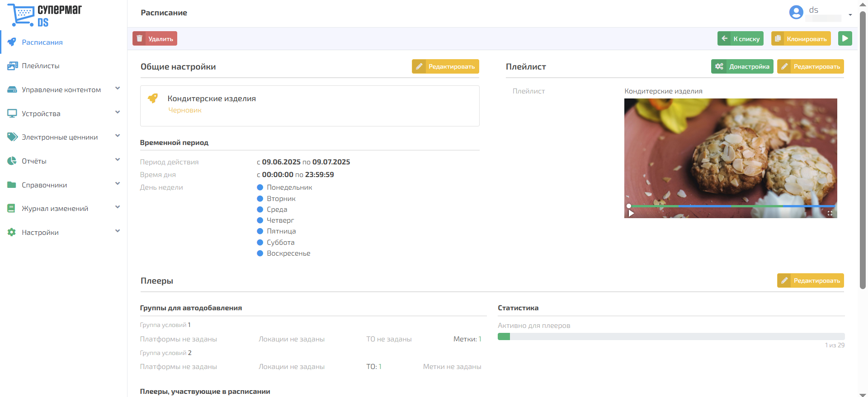This screenshot has height=397, width=868.
Task: Click the Черновик status label
Action: (x=185, y=110)
